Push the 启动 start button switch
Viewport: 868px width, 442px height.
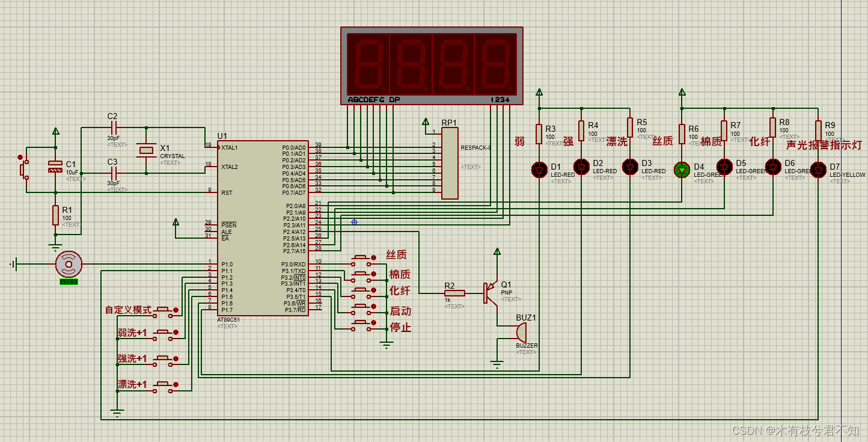(x=362, y=309)
